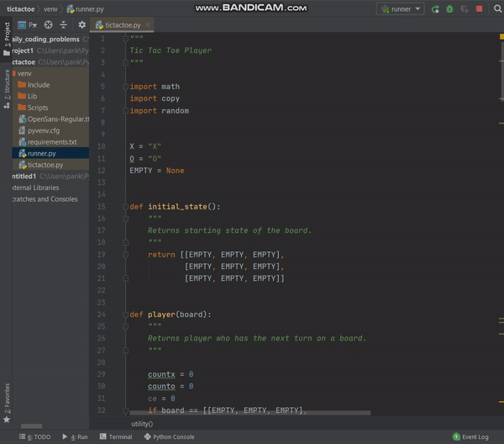Open the 6: TODO tool window
Image resolution: width=504 pixels, height=444 pixels.
pos(34,437)
